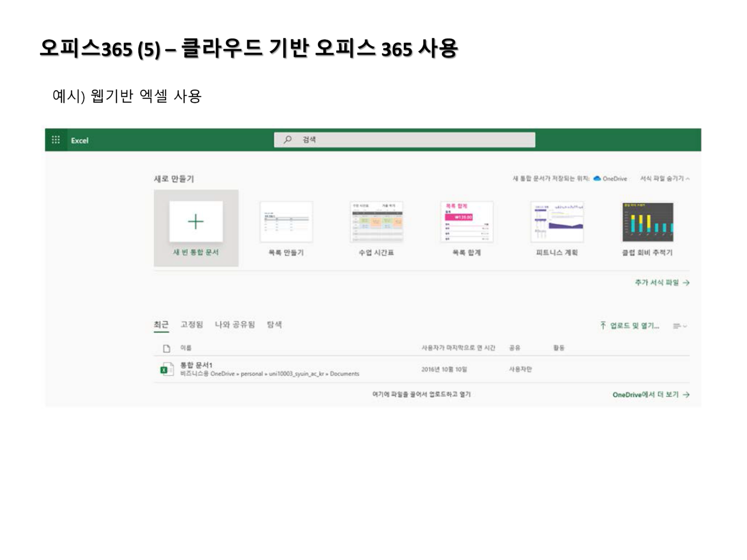Open the 피트니스 계획 template
This screenshot has height=560, width=747.
(557, 229)
